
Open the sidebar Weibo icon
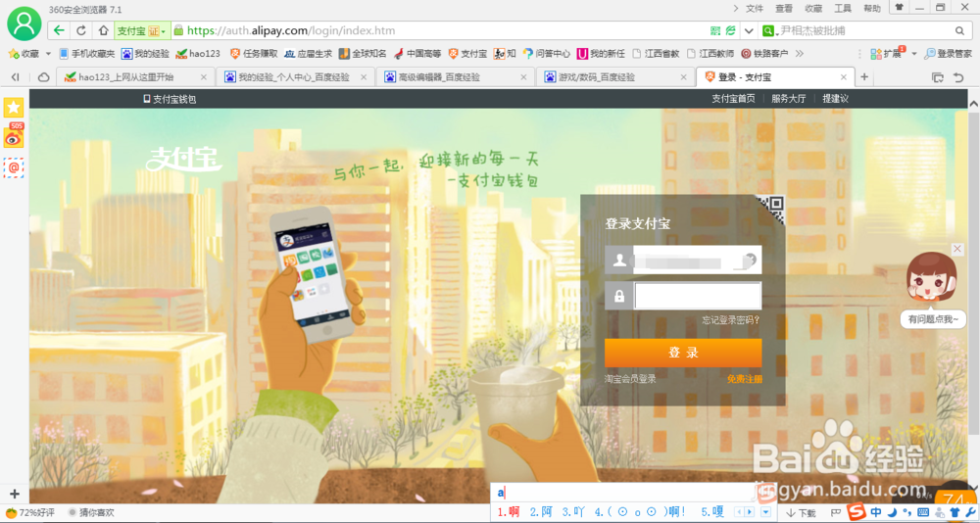(x=14, y=137)
